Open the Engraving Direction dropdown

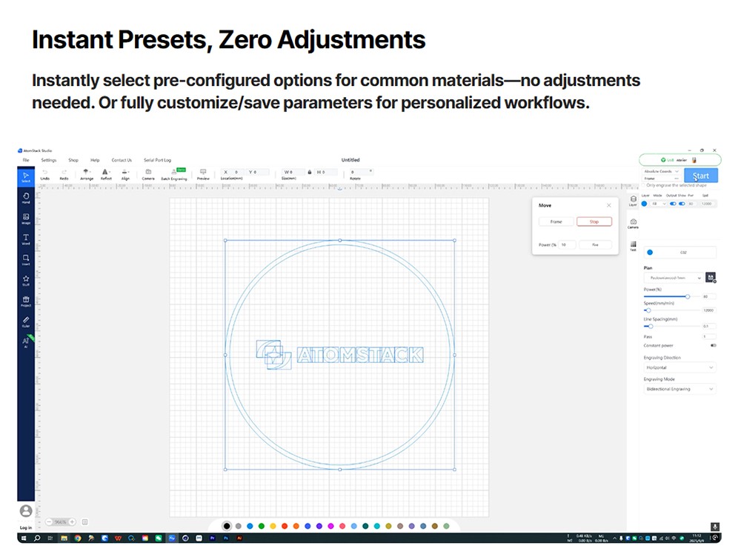tap(679, 367)
